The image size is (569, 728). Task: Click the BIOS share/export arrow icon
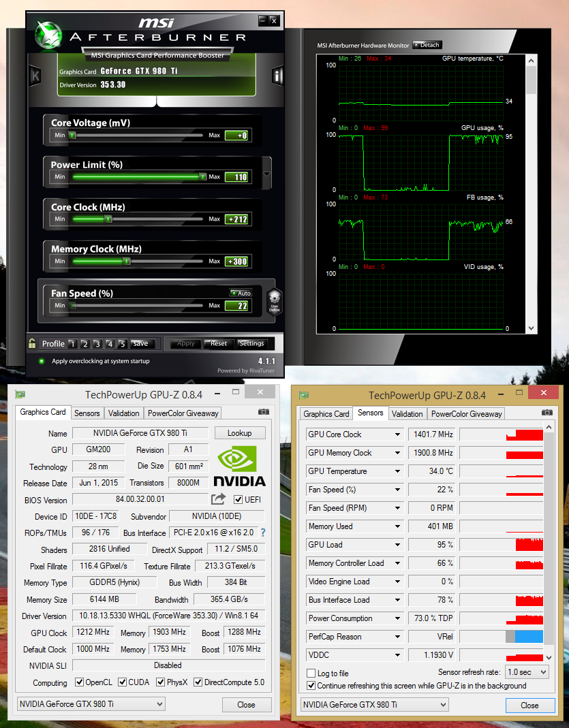pos(218,498)
